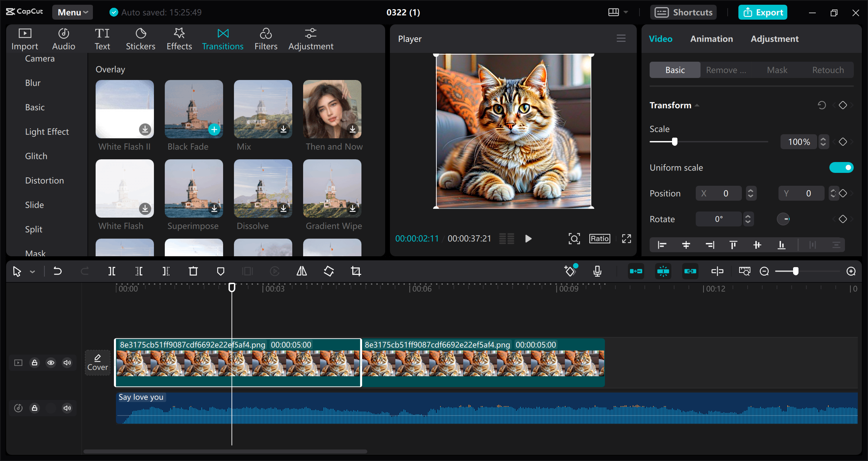This screenshot has height=461, width=868.
Task: Select the Split tool in the timeline toolbar
Action: [112, 271]
